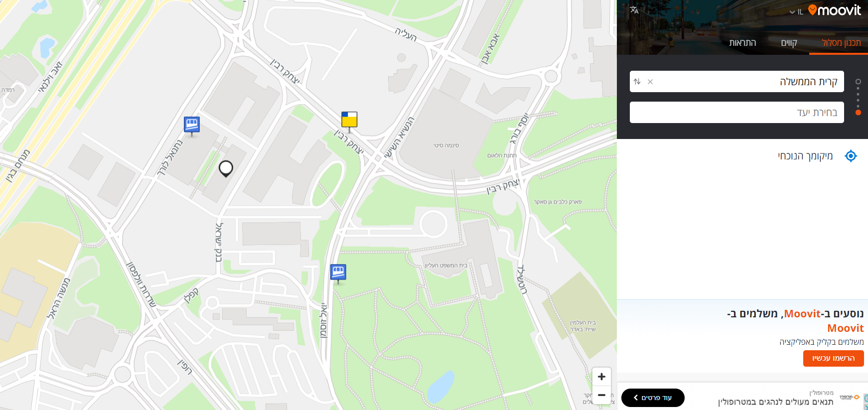
Task: Click the origin location pin on map
Action: click(x=226, y=168)
